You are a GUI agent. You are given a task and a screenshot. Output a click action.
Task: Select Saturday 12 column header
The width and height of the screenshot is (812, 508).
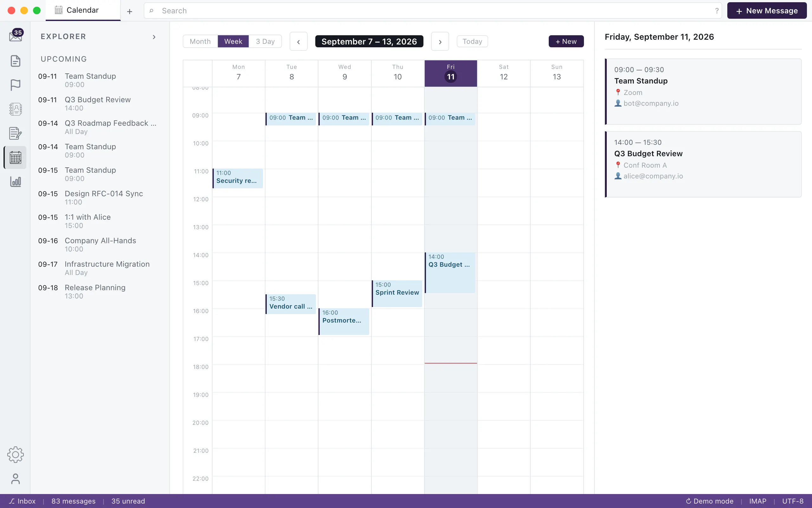tap(504, 73)
